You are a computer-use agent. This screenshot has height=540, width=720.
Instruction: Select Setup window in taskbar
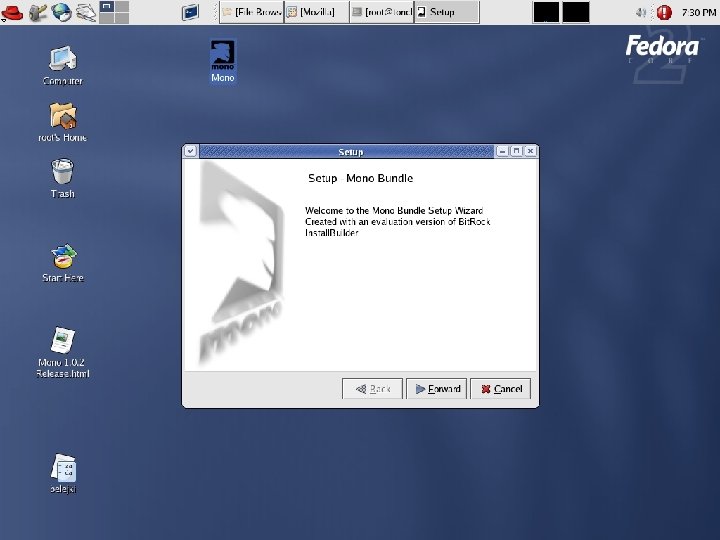pyautogui.click(x=447, y=12)
